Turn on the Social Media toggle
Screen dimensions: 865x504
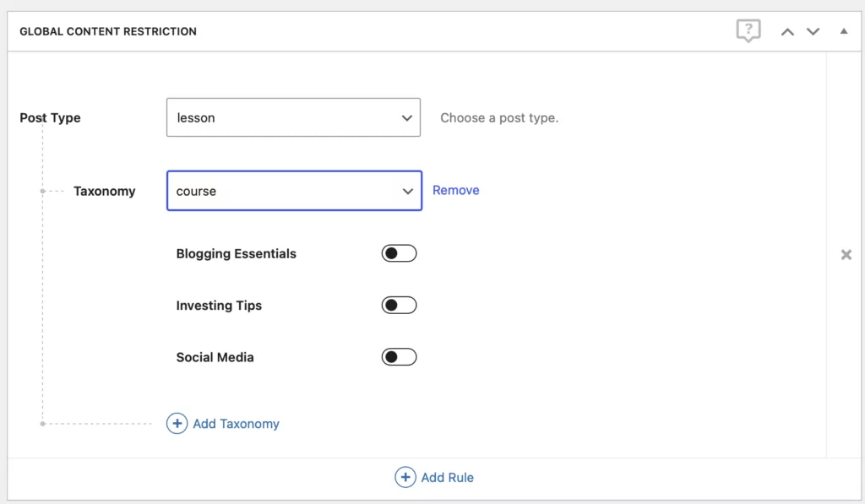pos(399,357)
